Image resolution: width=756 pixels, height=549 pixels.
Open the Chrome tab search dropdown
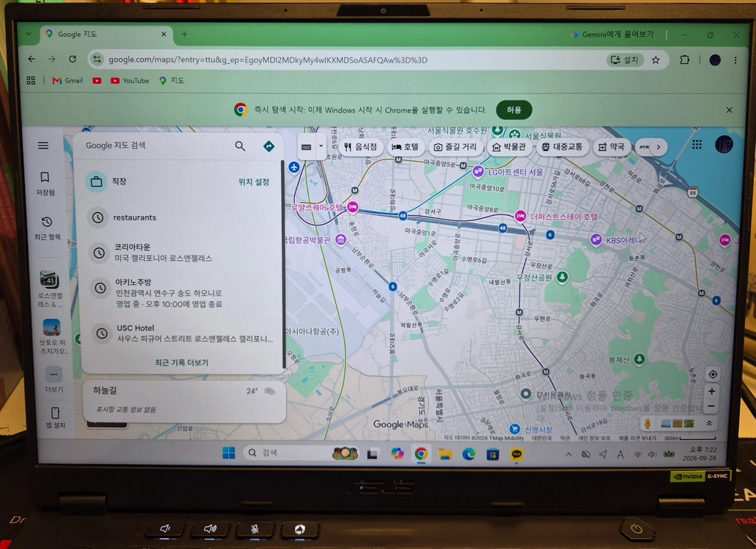[x=29, y=34]
